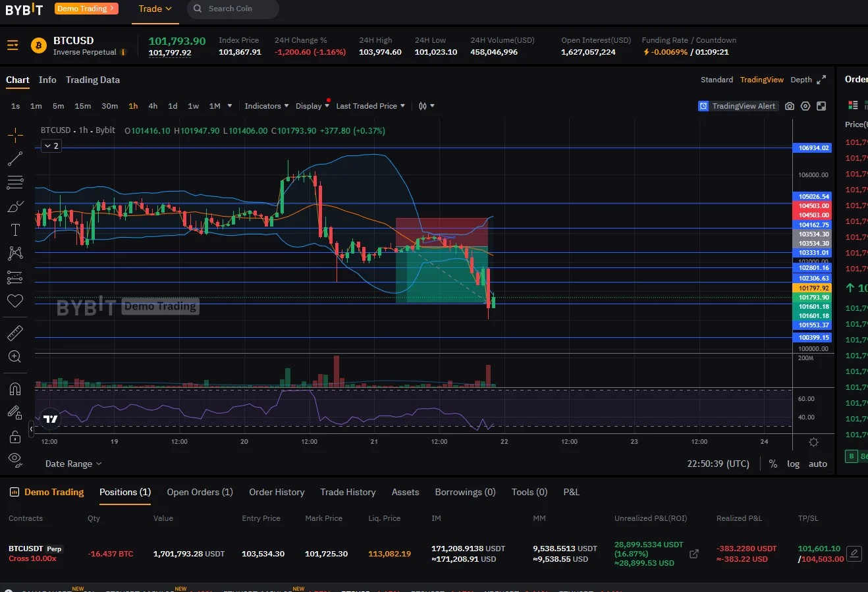Expand the chart panel with arrows icon
The width and height of the screenshot is (868, 592).
(x=821, y=80)
